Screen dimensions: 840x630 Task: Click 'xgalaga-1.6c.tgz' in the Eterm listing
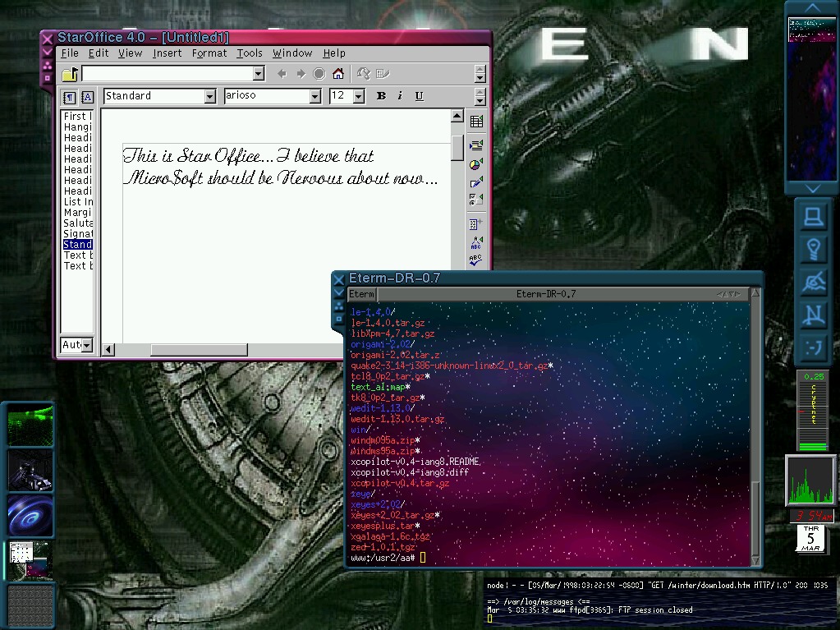[x=390, y=536]
